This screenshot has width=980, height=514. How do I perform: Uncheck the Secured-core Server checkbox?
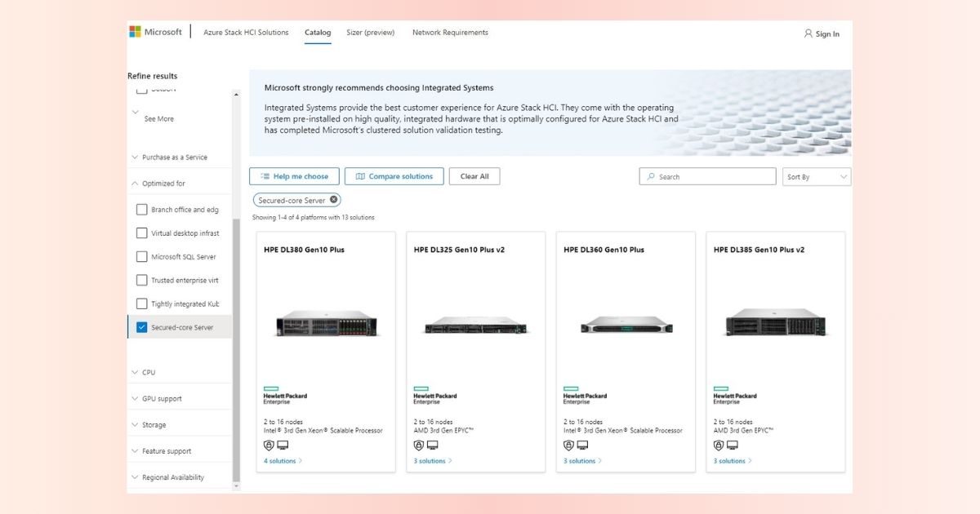(x=142, y=327)
